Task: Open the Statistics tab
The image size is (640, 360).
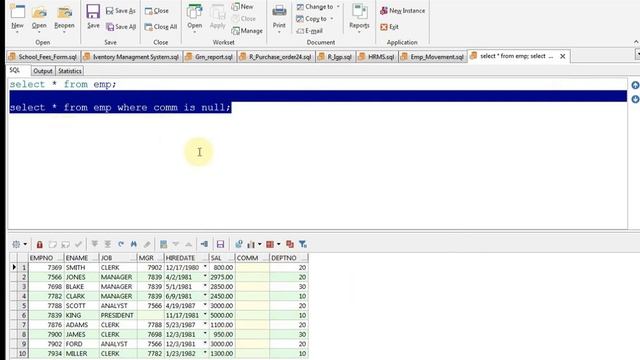Action: click(x=70, y=71)
